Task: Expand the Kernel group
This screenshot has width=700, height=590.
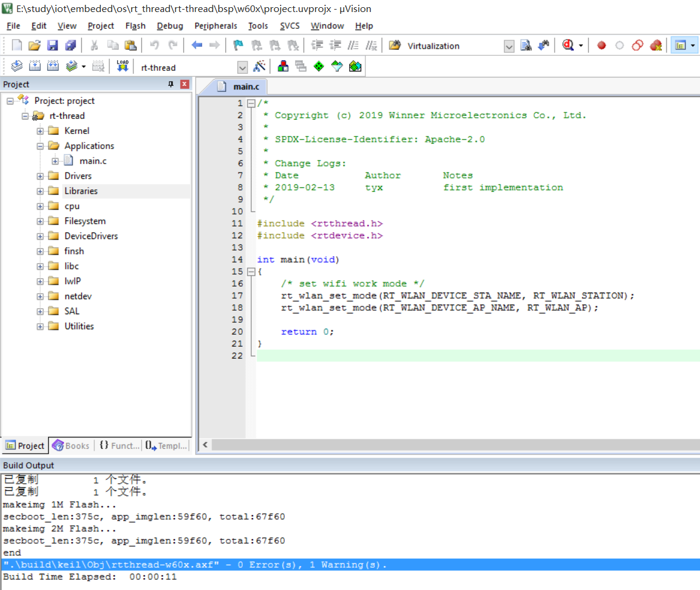Action: [x=40, y=131]
